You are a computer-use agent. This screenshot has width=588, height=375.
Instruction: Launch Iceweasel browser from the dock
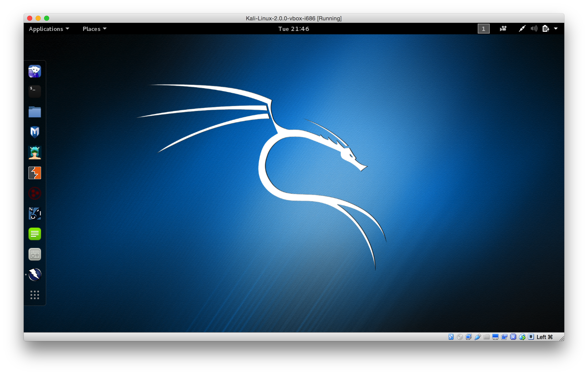pyautogui.click(x=35, y=71)
